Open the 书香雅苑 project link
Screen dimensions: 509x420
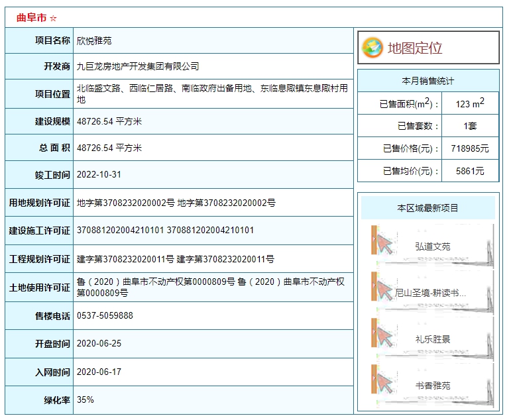433,386
